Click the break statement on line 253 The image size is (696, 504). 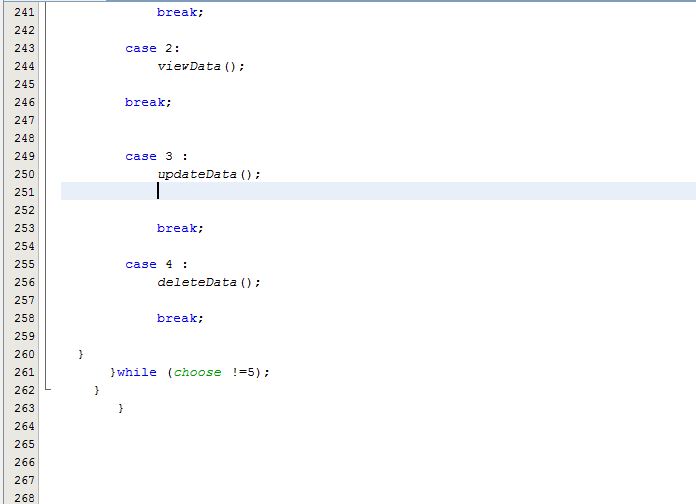tap(180, 228)
